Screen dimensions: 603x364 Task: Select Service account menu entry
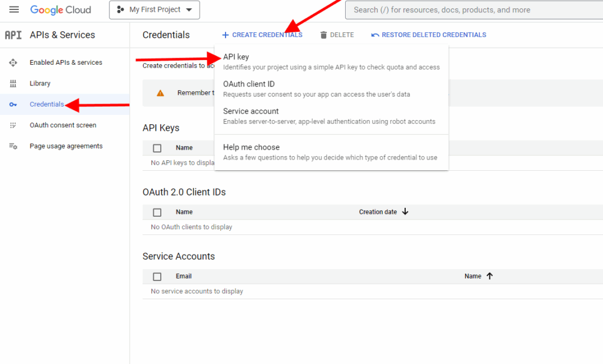pyautogui.click(x=251, y=111)
